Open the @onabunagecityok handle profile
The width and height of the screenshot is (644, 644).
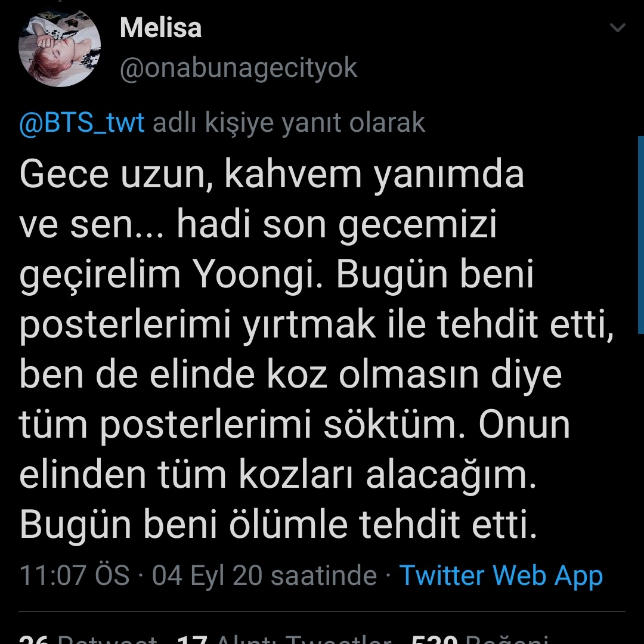tap(238, 69)
